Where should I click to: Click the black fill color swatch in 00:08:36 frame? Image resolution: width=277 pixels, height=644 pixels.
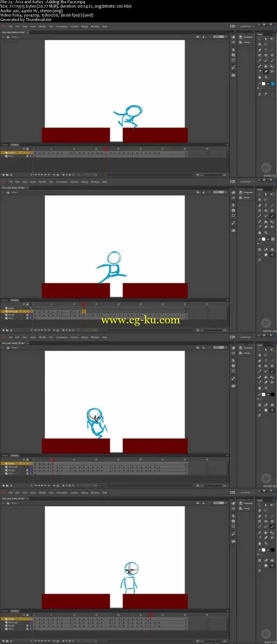[273, 395]
